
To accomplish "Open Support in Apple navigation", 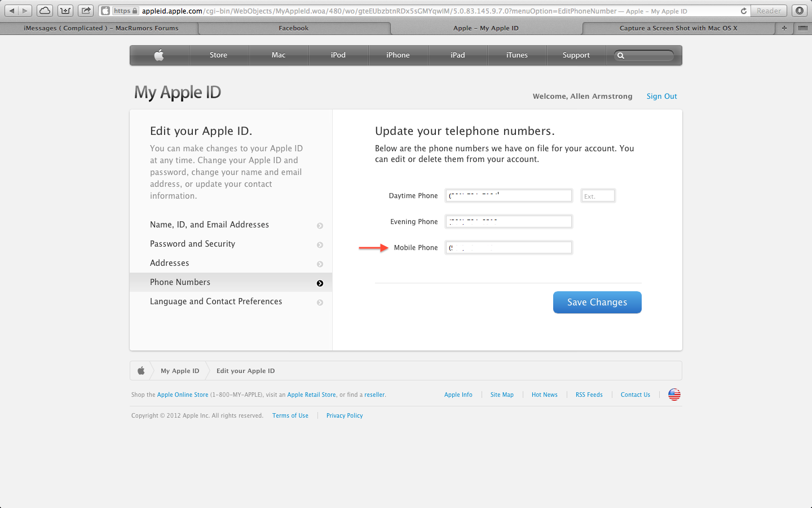I will click(x=576, y=55).
